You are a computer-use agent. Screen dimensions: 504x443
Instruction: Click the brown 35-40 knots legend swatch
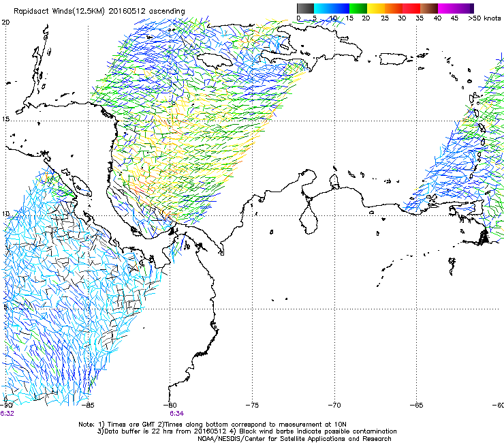coord(429,8)
